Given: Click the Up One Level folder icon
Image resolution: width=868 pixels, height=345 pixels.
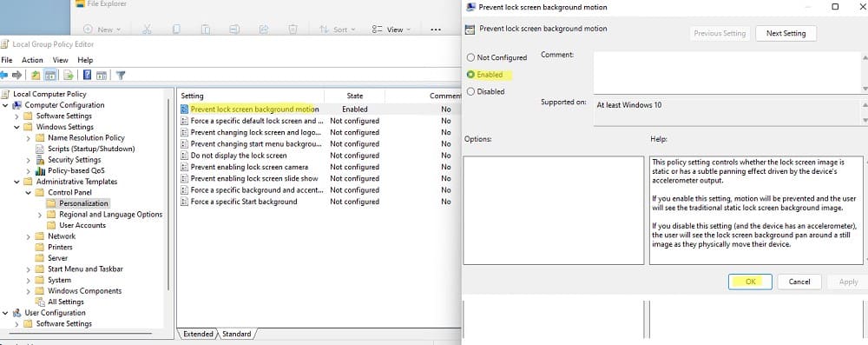Looking at the screenshot, I should point(36,75).
